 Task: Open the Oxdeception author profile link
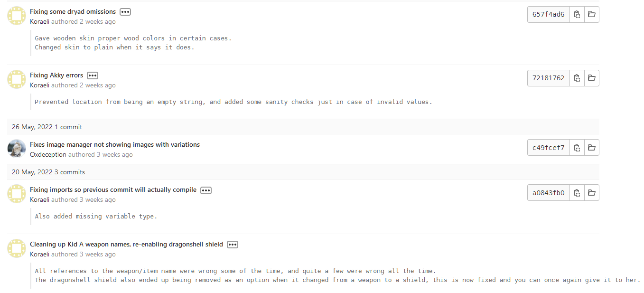[48, 154]
